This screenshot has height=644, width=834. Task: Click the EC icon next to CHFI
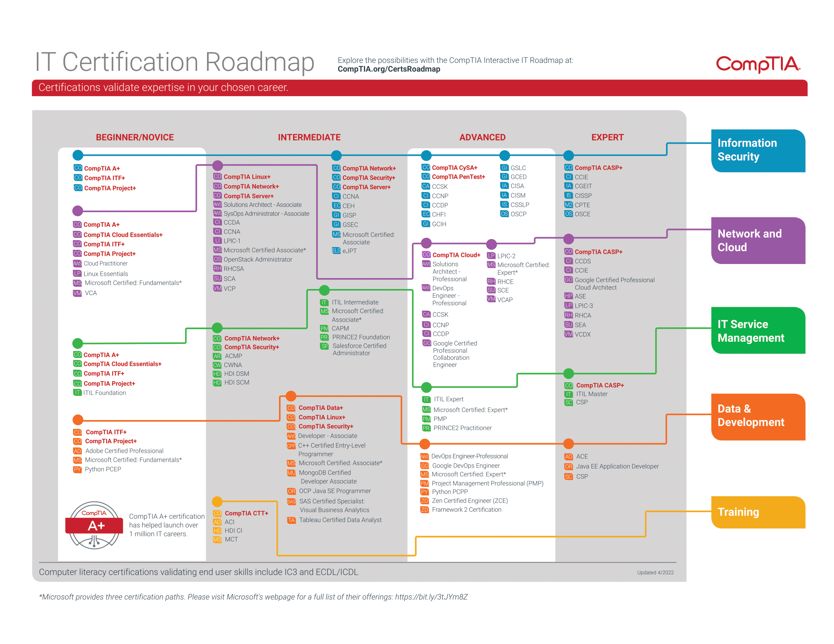426,214
